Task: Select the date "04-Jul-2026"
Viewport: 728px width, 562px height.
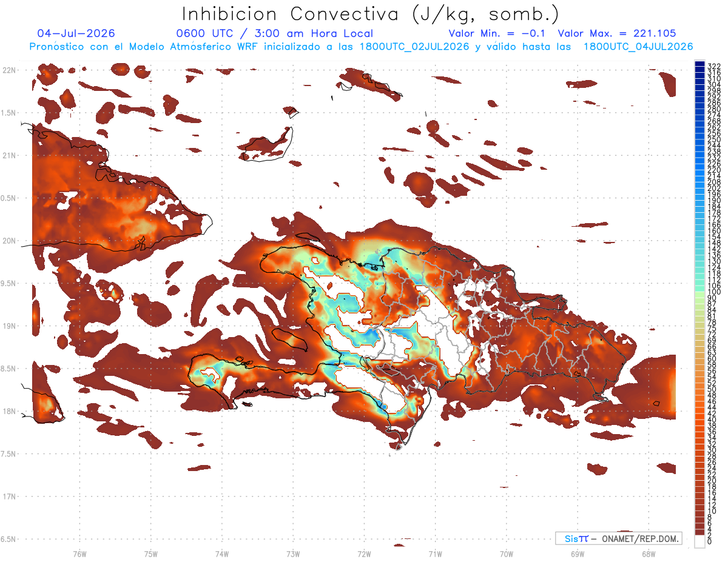Action: point(76,33)
